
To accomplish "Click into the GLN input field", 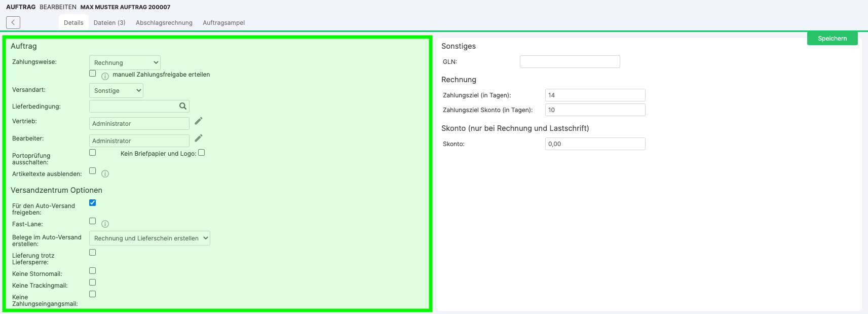I will [570, 62].
